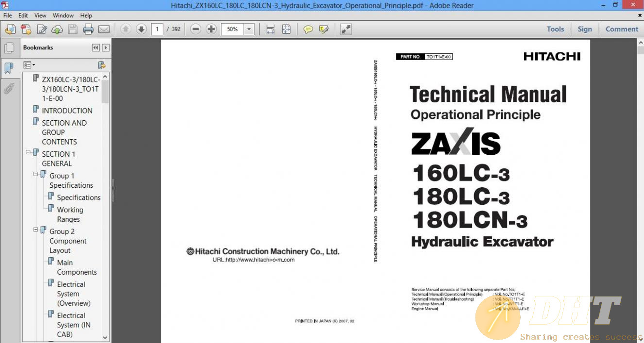Zoom out with the minus button
The height and width of the screenshot is (343, 644).
196,29
